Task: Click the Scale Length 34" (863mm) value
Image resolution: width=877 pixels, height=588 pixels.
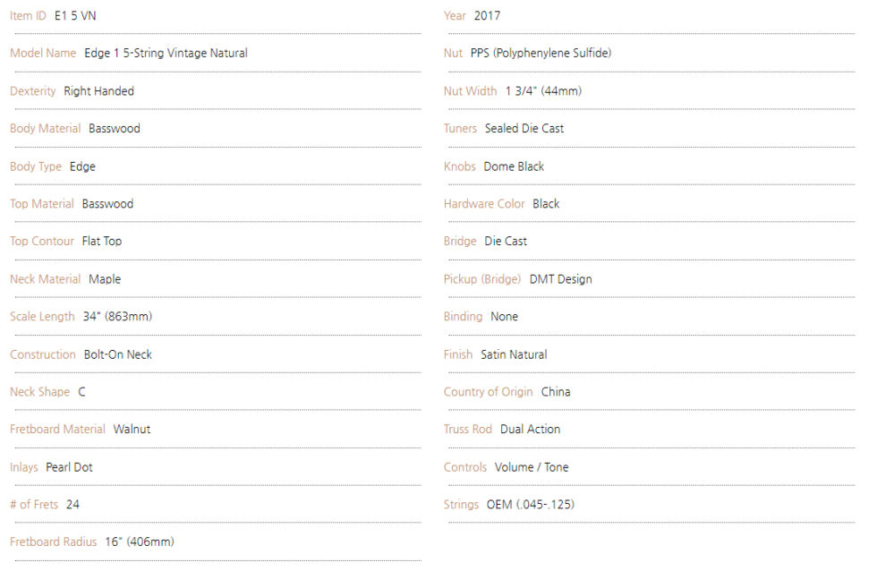Action: pyautogui.click(x=117, y=317)
